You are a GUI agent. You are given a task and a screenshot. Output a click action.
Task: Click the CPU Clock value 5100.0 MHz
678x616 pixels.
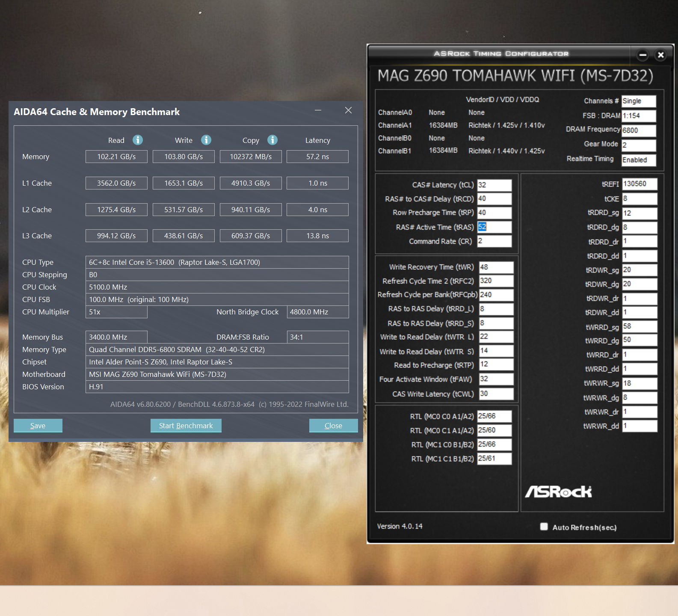point(217,287)
